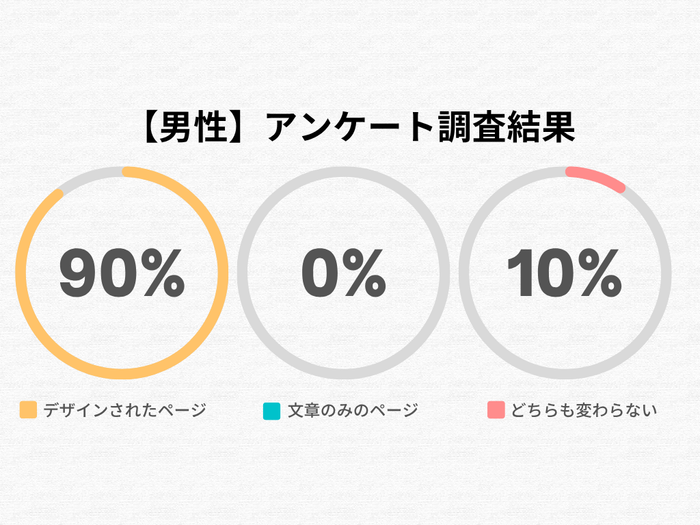The image size is (700, 525).
Task: Click the 90% figure
Action: 122,273
